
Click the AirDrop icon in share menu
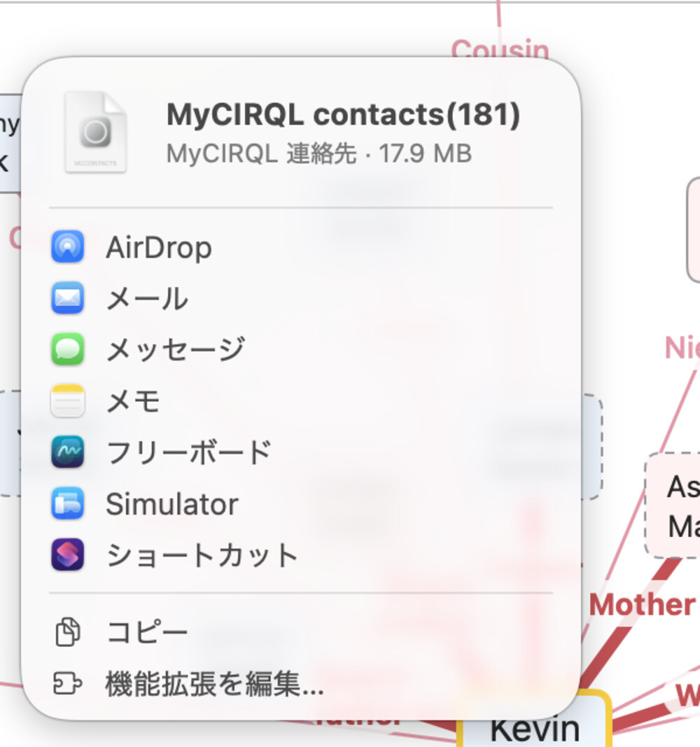point(68,246)
